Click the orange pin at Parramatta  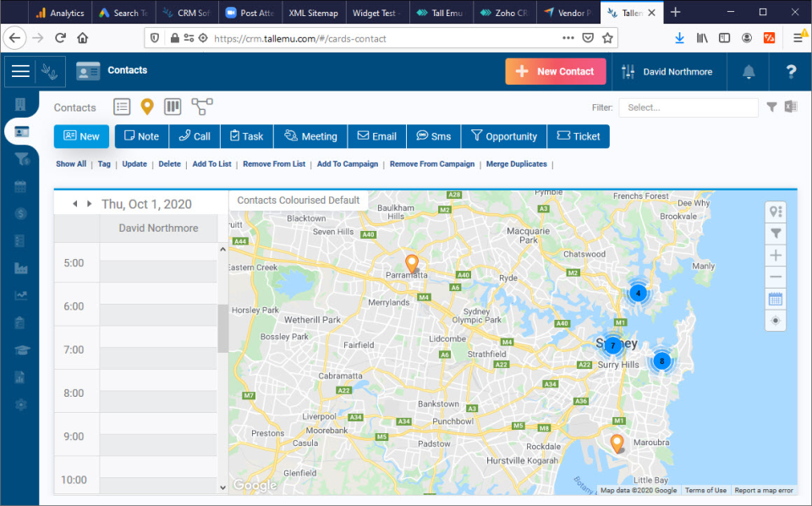(412, 263)
